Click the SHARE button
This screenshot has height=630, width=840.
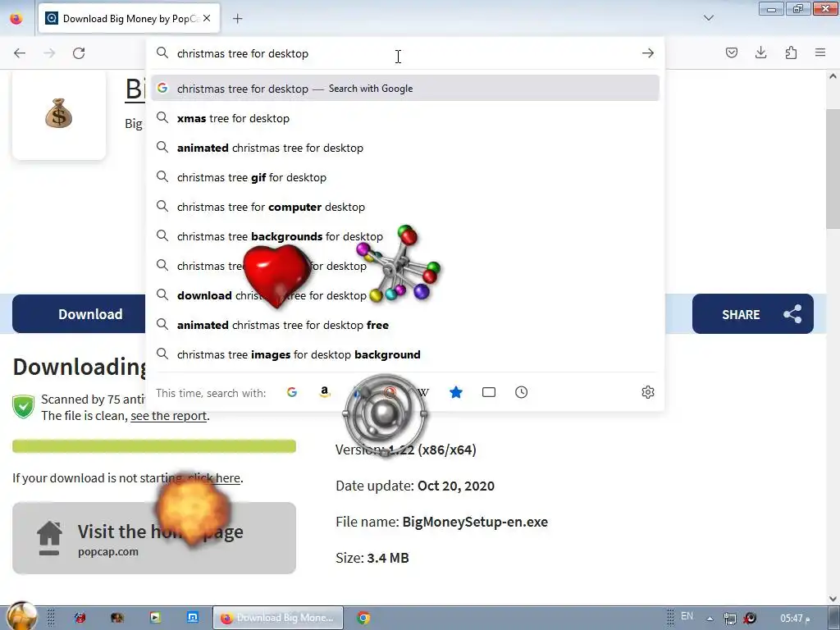click(752, 314)
